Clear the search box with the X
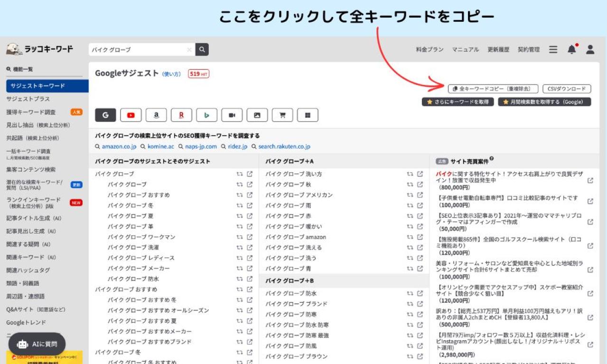This screenshot has height=364, width=607. click(x=189, y=49)
